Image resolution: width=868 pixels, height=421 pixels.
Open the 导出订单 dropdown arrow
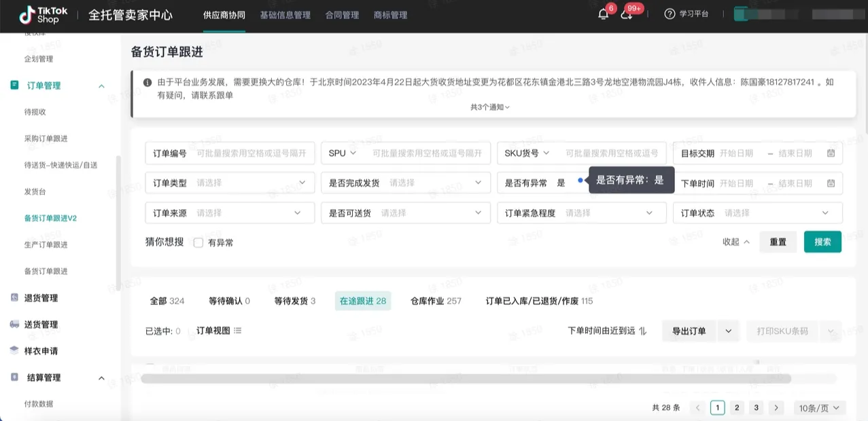(728, 331)
